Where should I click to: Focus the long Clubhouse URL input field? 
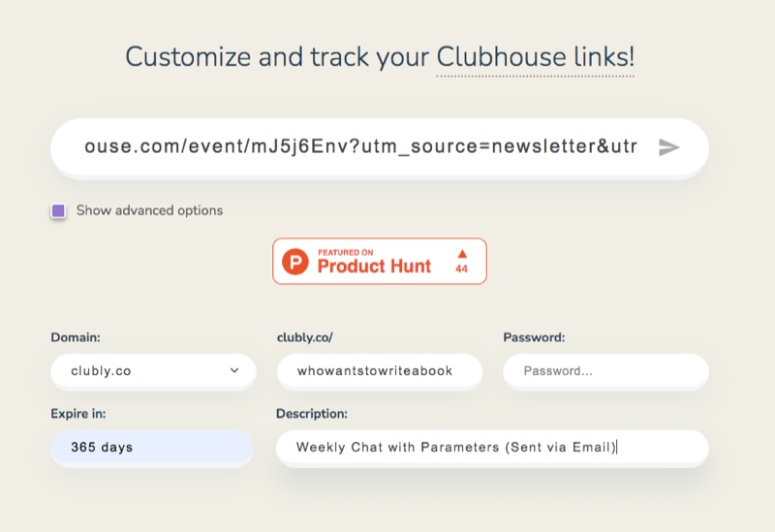[x=380, y=147]
